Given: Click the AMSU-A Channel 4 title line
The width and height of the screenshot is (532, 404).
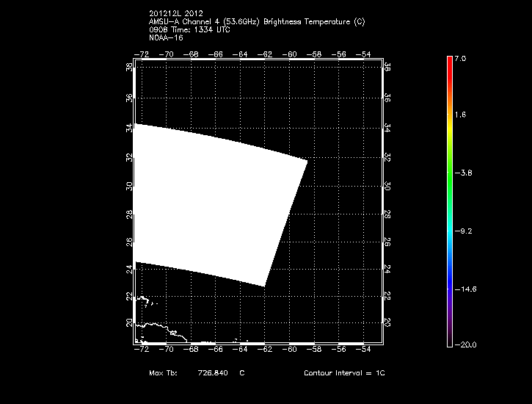Looking at the screenshot, I should [x=256, y=22].
